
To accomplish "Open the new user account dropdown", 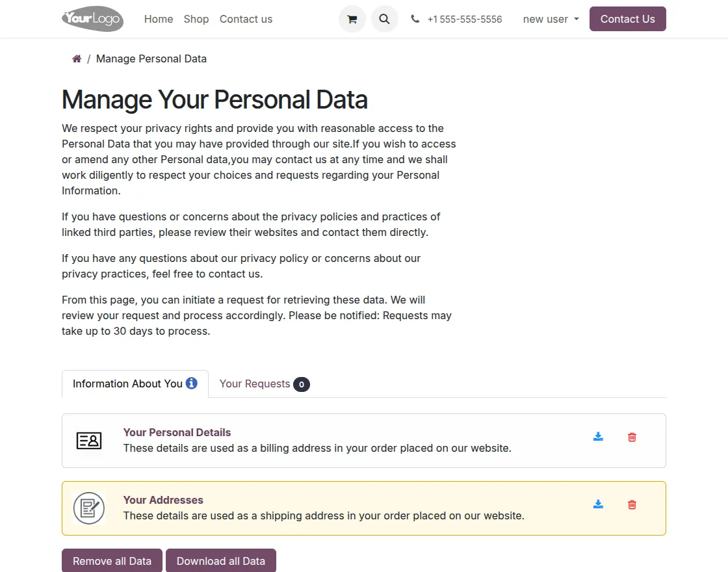I will click(550, 19).
